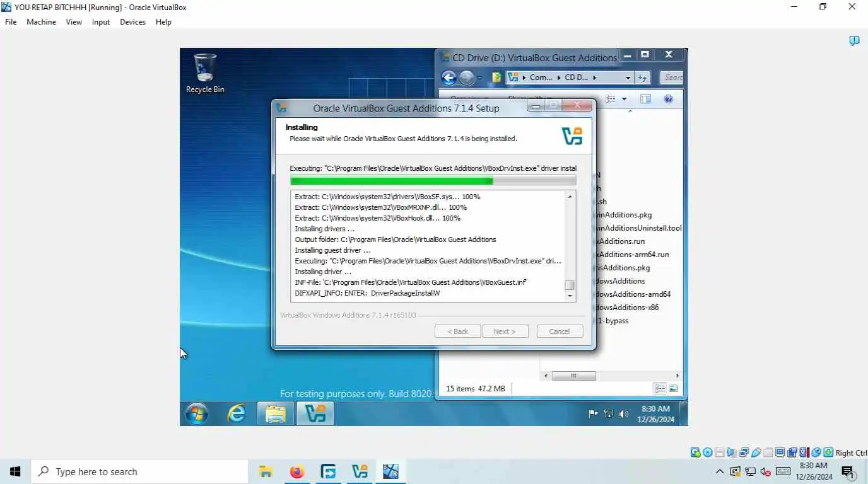Click install log scrollbar down arrow
Viewport: 868px width, 484px height.
[570, 295]
